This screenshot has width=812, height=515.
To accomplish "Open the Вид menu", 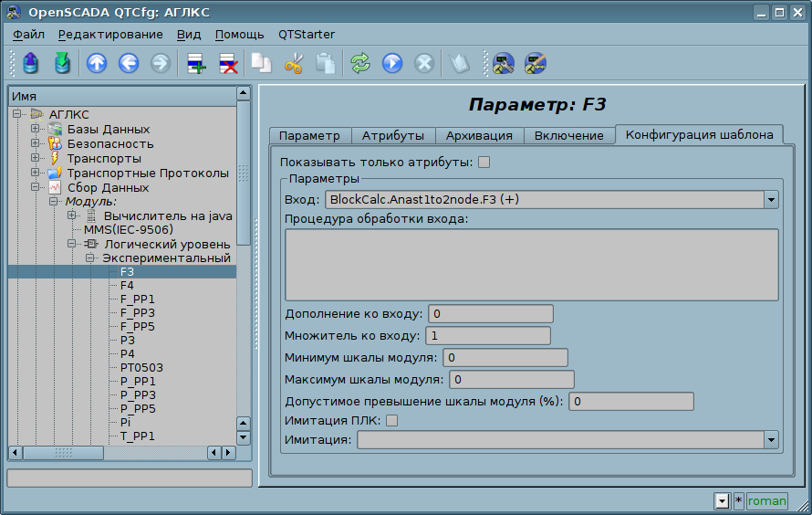I will 189,34.
